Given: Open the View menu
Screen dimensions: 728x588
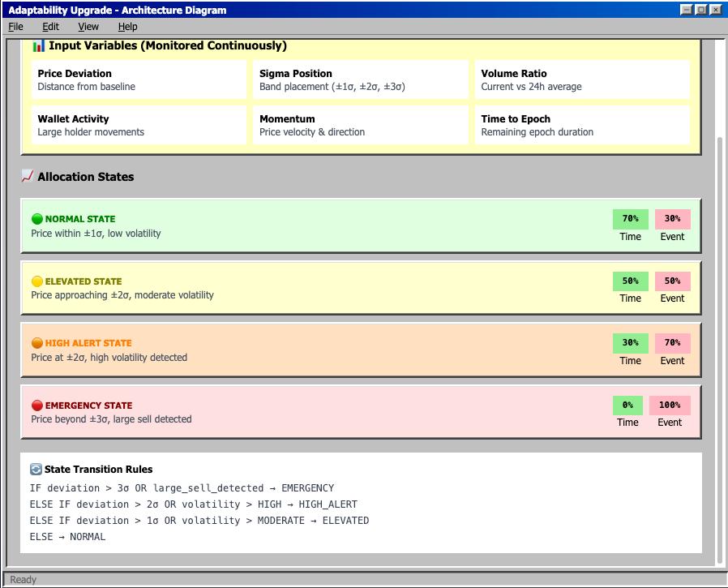Looking at the screenshot, I should click(88, 27).
